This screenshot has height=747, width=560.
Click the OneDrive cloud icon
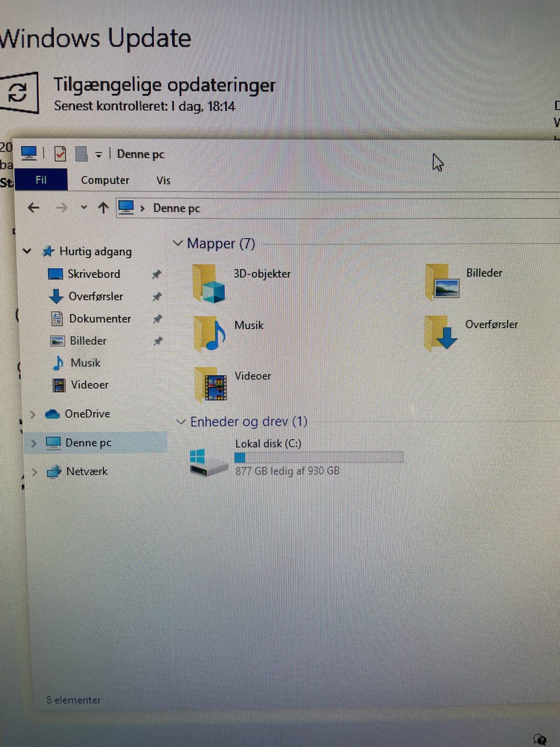click(52, 414)
